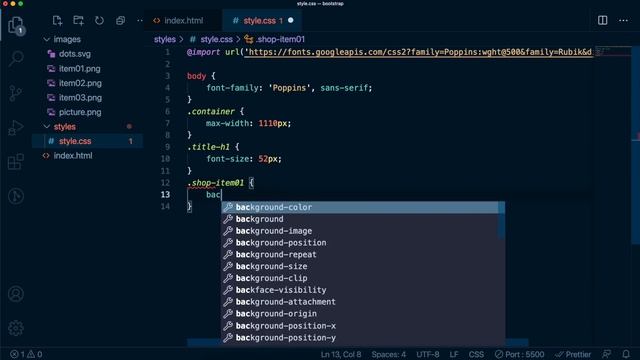Image resolution: width=640 pixels, height=360 pixels.
Task: Click the New Folder icon in Explorer
Action: (x=78, y=20)
